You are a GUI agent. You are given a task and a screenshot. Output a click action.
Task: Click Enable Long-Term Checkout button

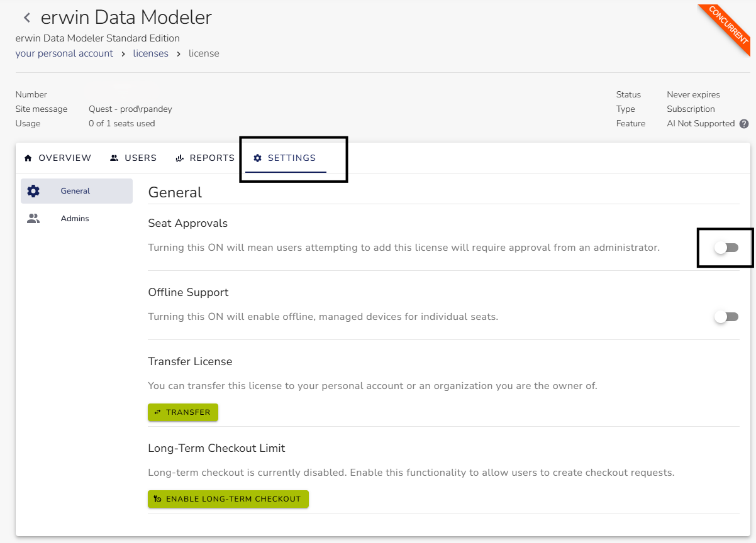(x=228, y=499)
